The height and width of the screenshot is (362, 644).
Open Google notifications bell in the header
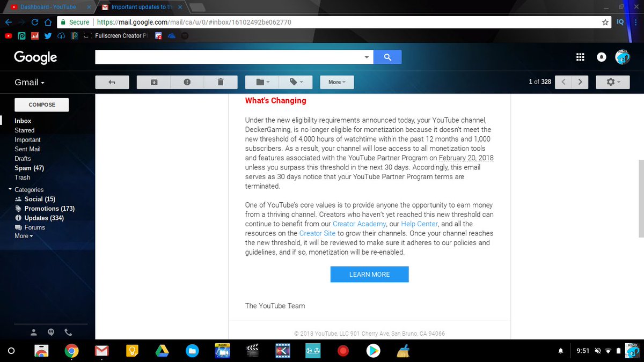[602, 57]
